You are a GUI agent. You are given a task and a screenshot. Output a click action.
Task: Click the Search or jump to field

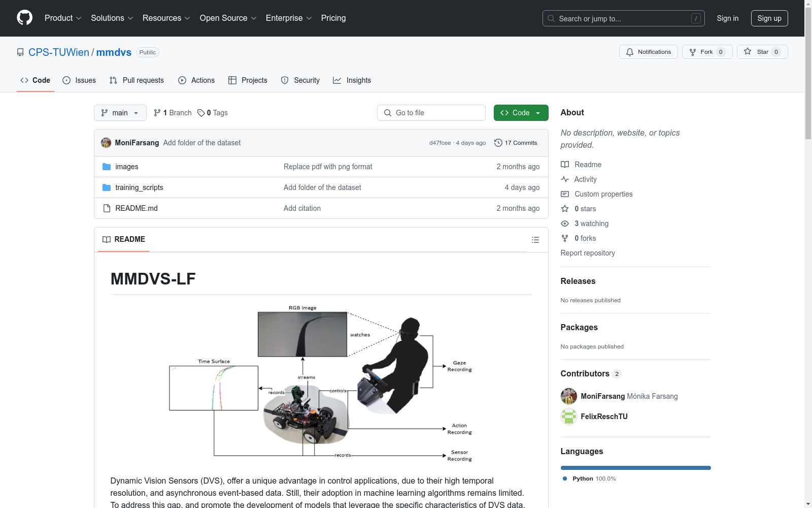624,18
